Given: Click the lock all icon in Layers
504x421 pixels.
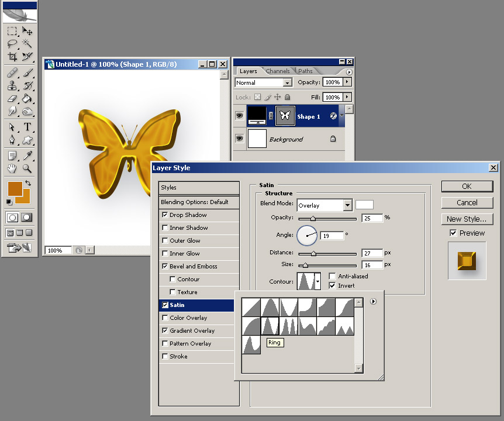Looking at the screenshot, I should pos(287,96).
